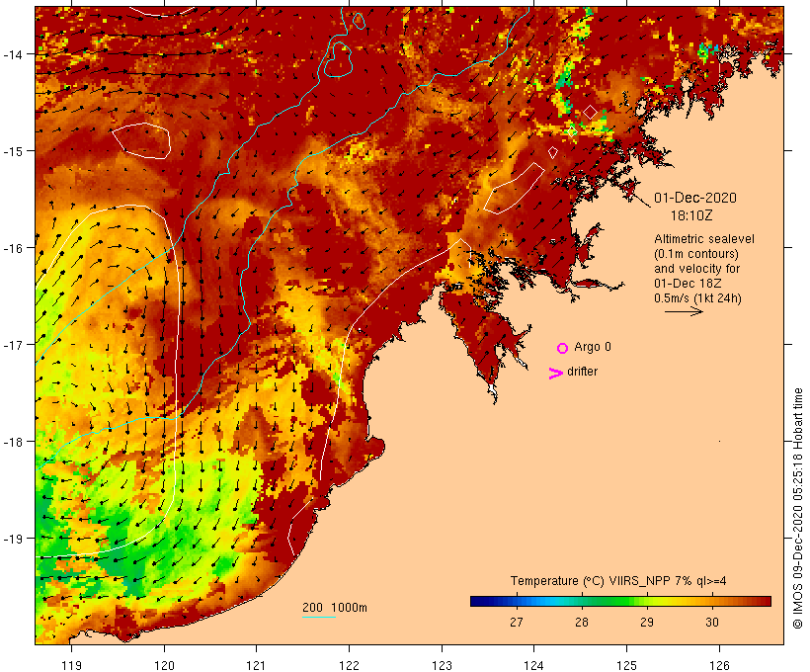The width and height of the screenshot is (810, 672).
Task: Click longitude axis label 126
Action: pyautogui.click(x=719, y=665)
